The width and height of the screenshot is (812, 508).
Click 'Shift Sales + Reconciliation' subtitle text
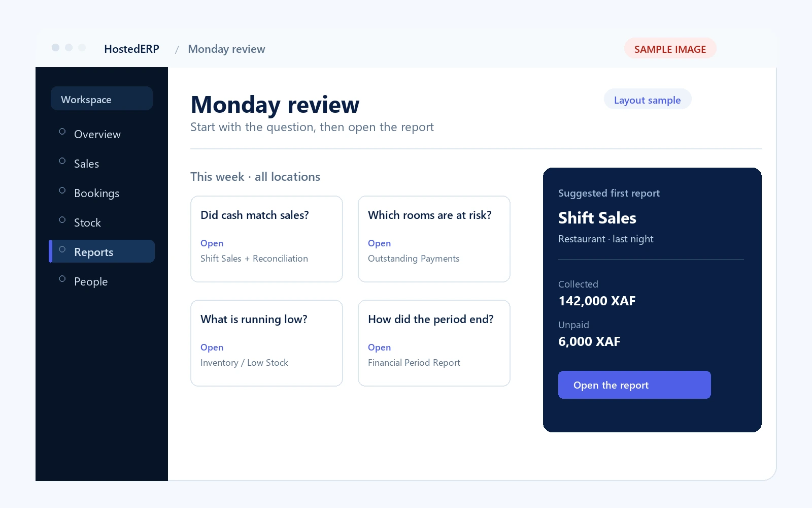tap(254, 259)
